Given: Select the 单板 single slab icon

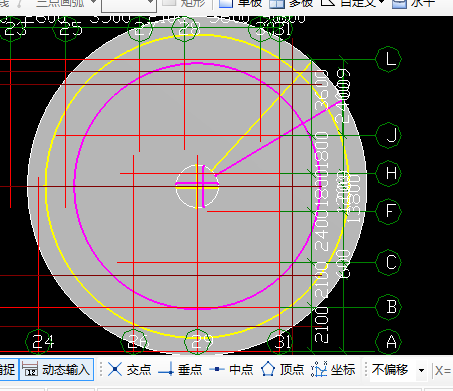Looking at the screenshot, I should click(226, 3).
